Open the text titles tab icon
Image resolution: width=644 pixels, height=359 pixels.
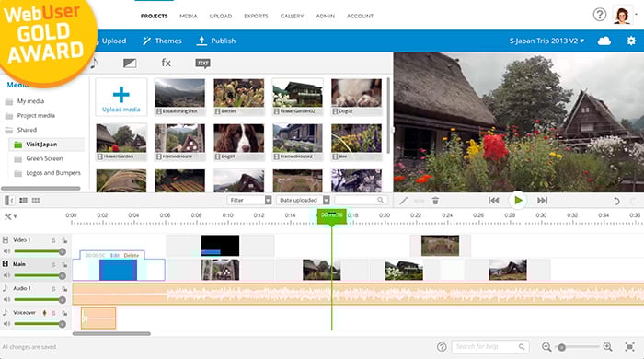coord(203,63)
